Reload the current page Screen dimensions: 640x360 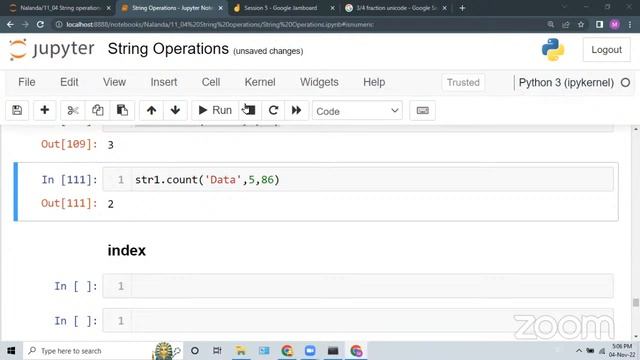click(40, 24)
